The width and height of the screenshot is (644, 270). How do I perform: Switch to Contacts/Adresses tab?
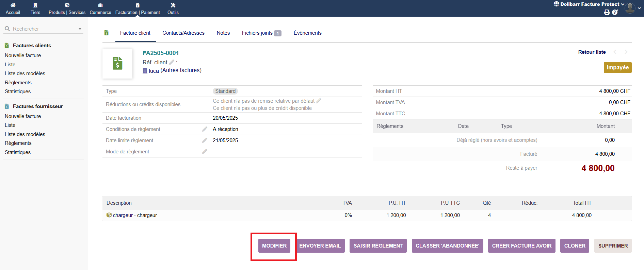pyautogui.click(x=183, y=33)
